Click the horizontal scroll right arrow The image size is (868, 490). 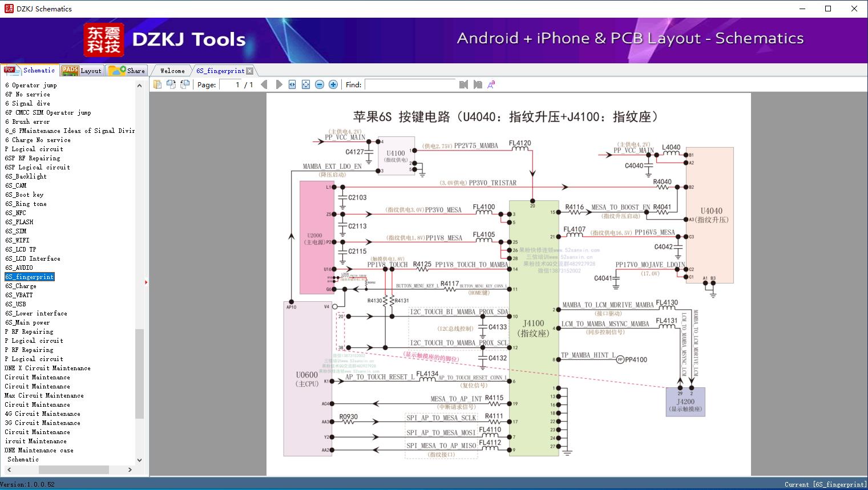130,469
